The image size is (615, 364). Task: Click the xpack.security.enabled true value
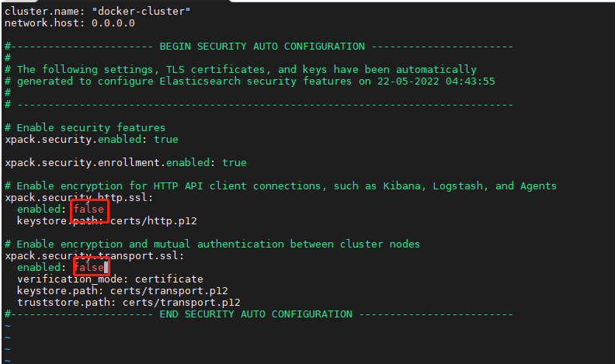point(166,140)
